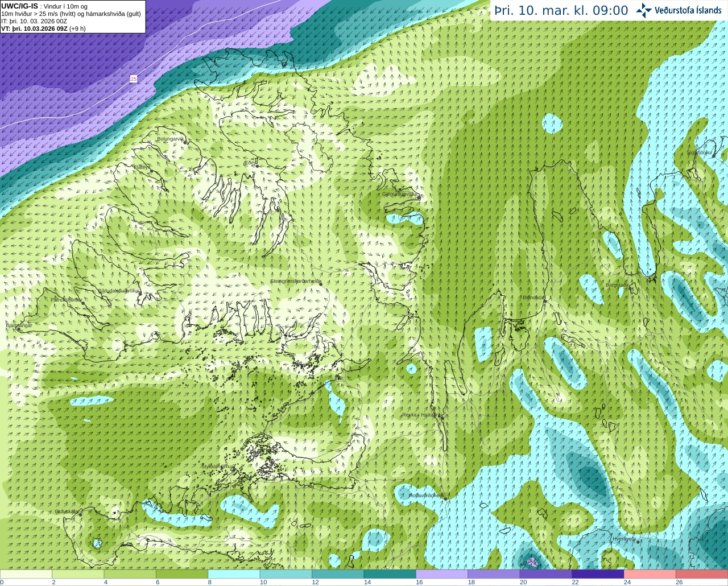Click the 10–12 m/s turquoise legend swatch
The width and height of the screenshot is (728, 586).
tap(286, 574)
